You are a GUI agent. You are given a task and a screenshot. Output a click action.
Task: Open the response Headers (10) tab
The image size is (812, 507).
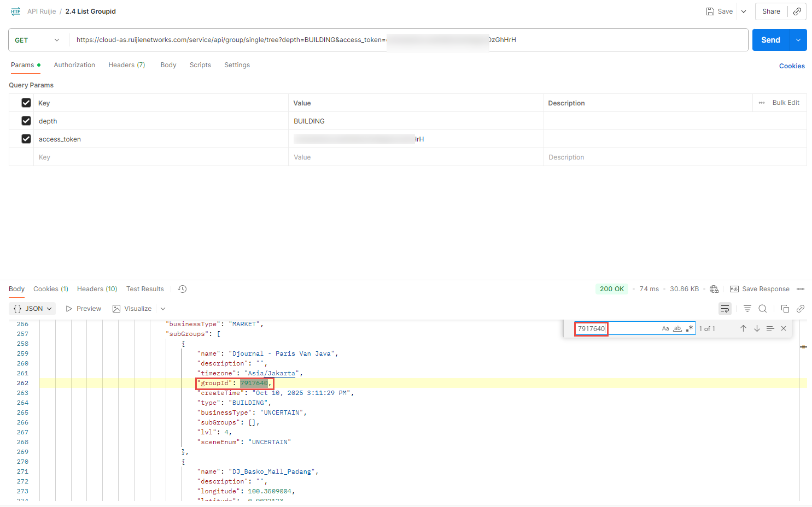click(x=97, y=289)
